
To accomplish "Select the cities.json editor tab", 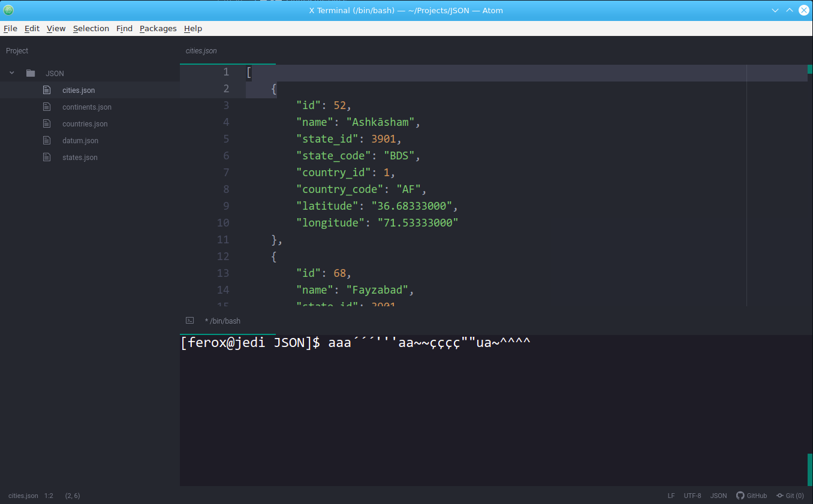I will pos(228,51).
